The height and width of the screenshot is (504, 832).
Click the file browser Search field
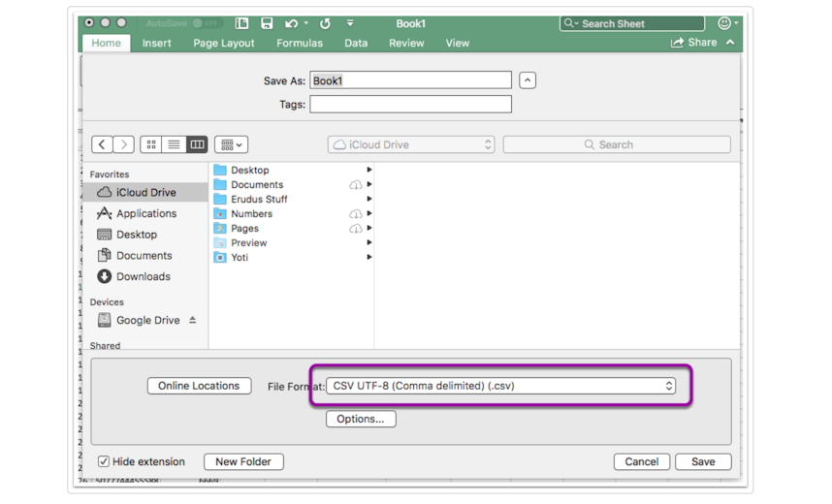coord(617,144)
